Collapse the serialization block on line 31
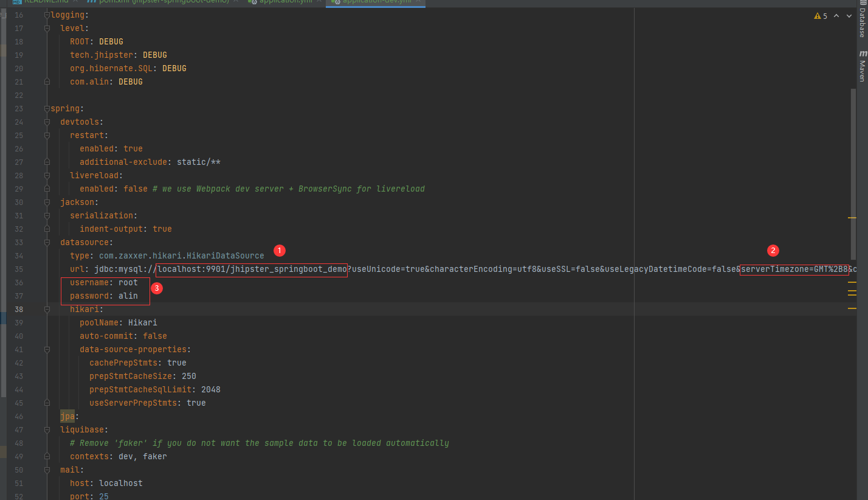868x500 pixels. (x=47, y=215)
